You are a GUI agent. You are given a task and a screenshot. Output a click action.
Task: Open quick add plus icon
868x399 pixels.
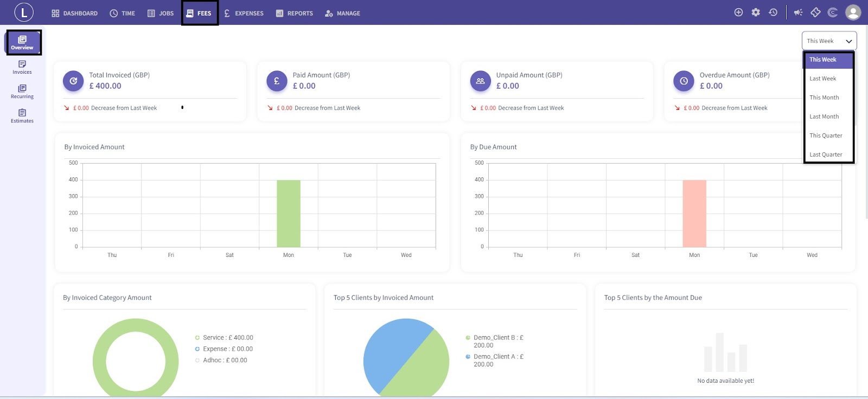point(738,12)
